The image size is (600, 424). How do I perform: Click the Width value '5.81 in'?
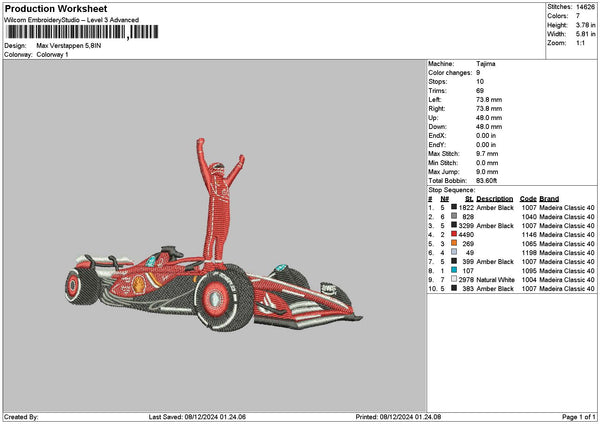pos(585,34)
